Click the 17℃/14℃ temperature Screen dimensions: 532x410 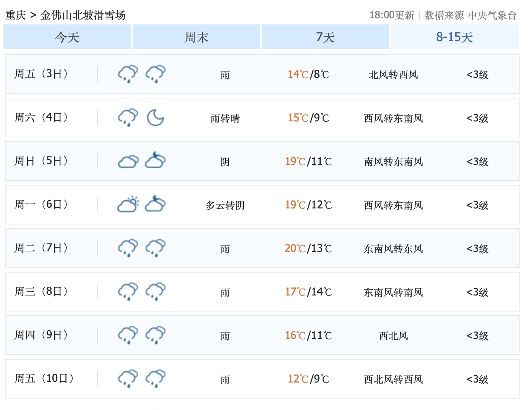click(308, 292)
